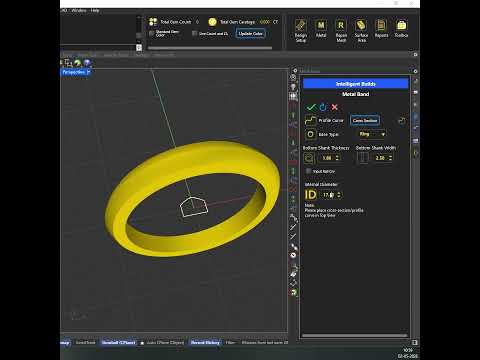Click the Profile Curve icon
Image resolution: width=480 pixels, height=360 pixels.
coord(310,120)
